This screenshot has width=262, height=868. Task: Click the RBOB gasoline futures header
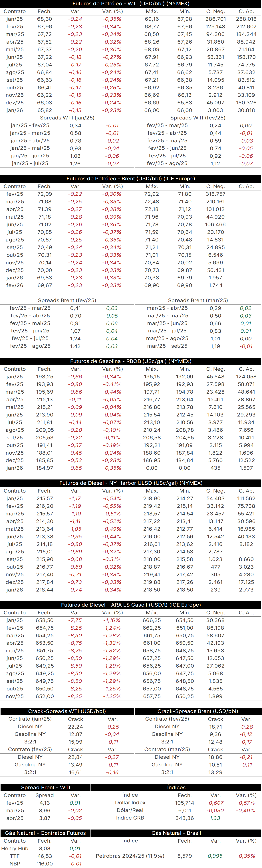[x=131, y=361]
